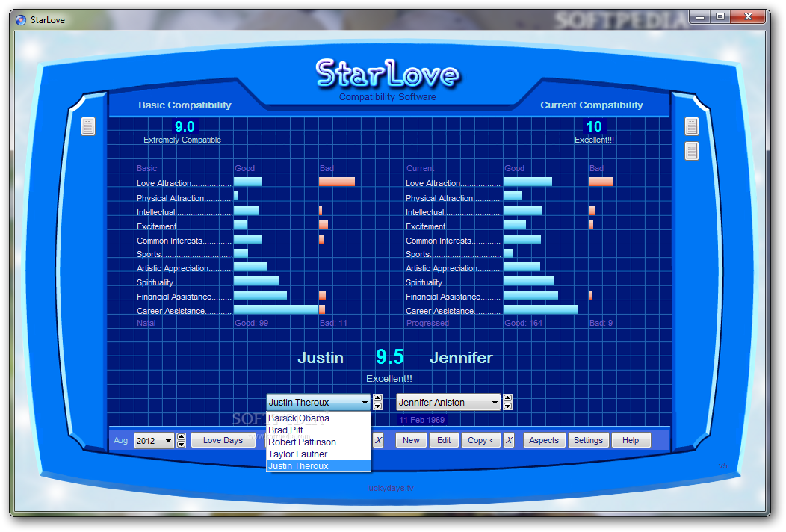
Task: Click the X button right of Copy <
Action: tap(509, 440)
